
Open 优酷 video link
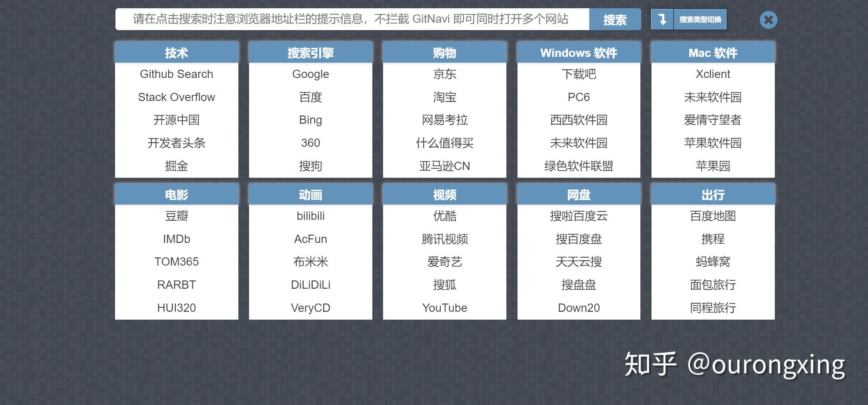coord(445,216)
